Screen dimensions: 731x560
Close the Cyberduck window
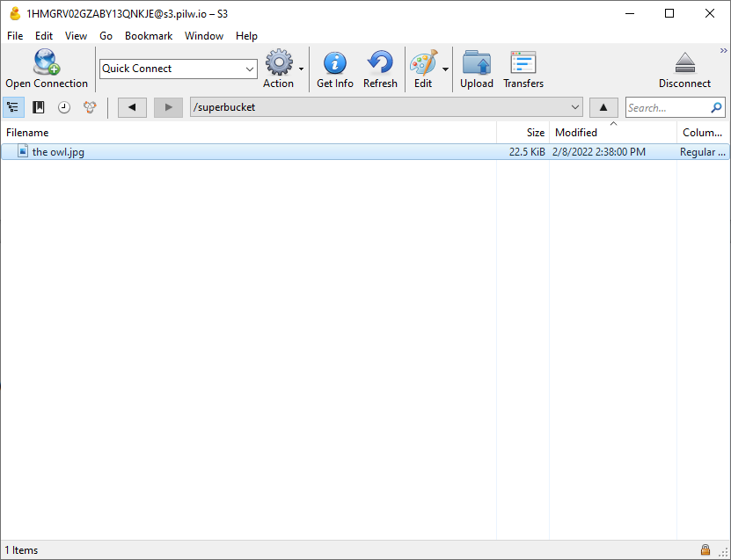point(710,13)
